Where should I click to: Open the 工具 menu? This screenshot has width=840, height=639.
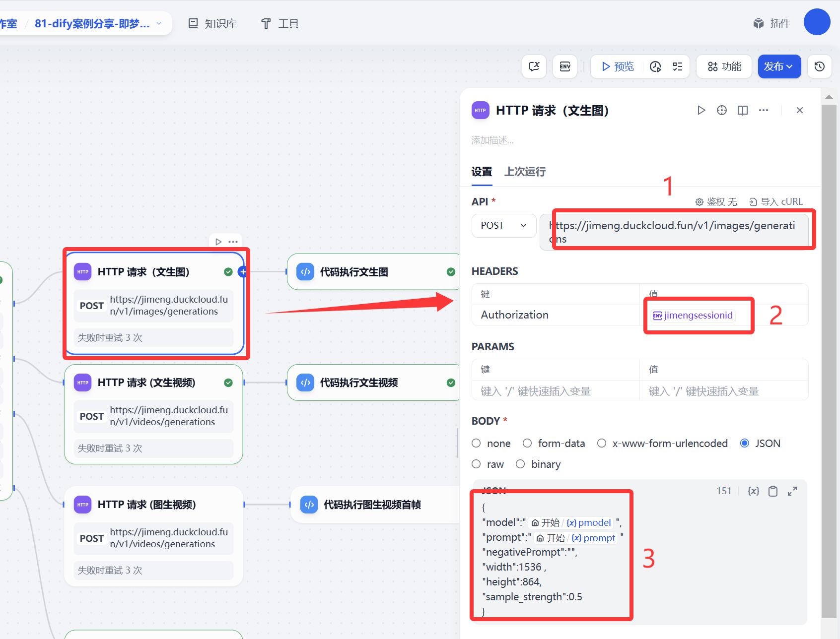[x=280, y=23]
